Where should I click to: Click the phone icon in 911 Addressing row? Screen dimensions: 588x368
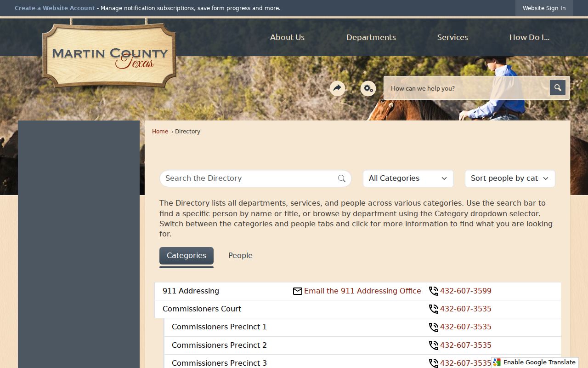[434, 291]
